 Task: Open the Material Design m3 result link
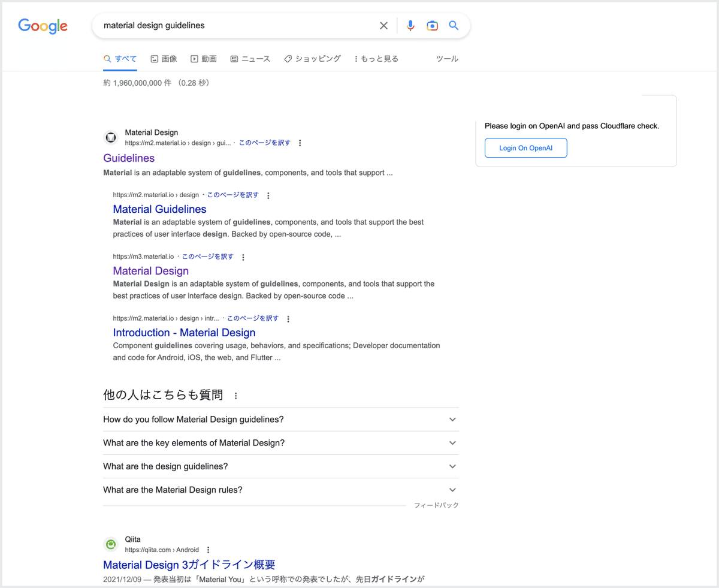point(150,271)
